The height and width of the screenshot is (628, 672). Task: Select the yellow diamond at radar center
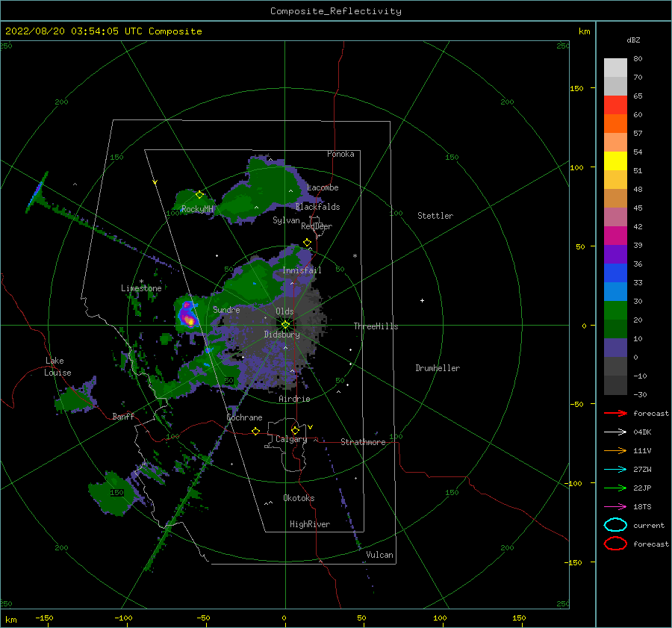point(285,325)
